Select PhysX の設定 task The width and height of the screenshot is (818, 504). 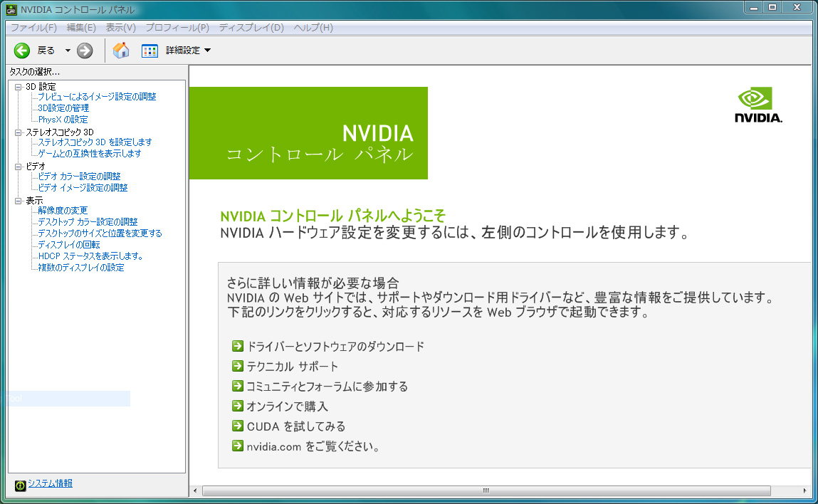[x=63, y=120]
